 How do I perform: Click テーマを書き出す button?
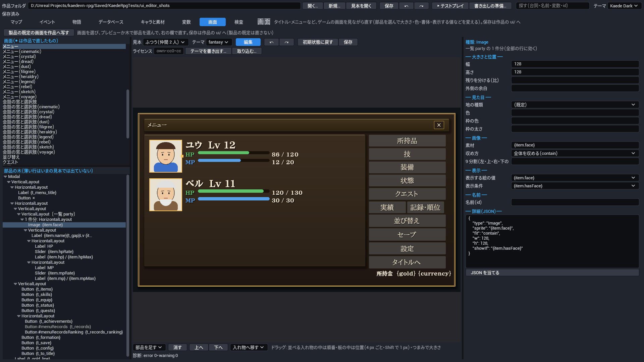click(208, 51)
